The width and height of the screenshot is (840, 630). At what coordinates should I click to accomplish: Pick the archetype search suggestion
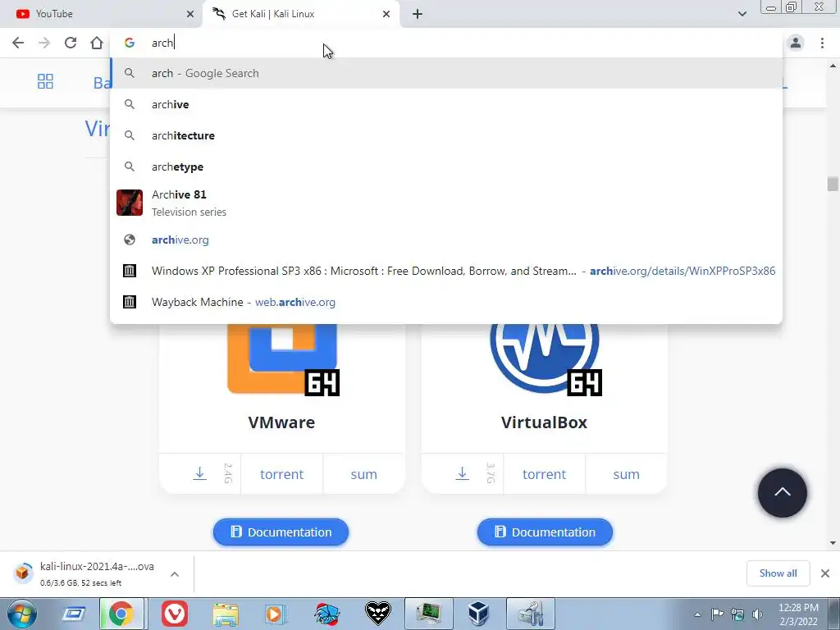[446, 167]
